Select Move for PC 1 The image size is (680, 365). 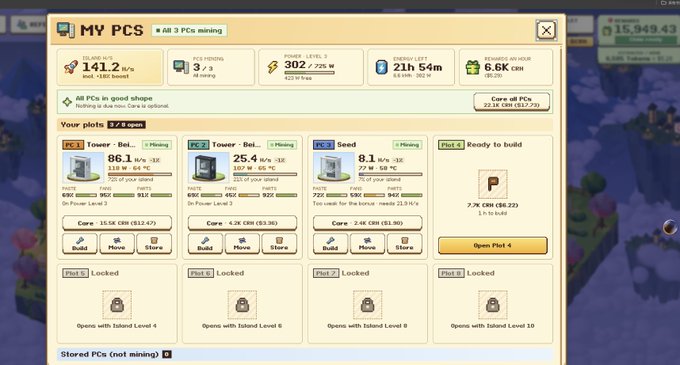point(117,244)
